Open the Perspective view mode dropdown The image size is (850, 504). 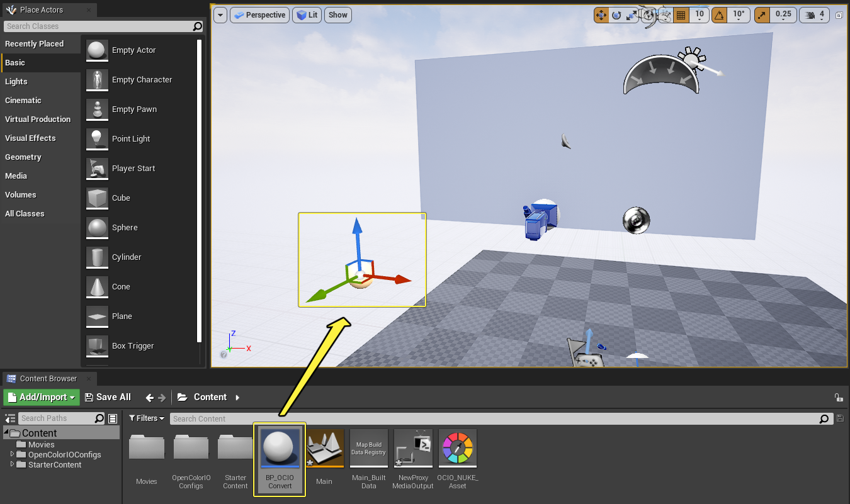pos(259,15)
